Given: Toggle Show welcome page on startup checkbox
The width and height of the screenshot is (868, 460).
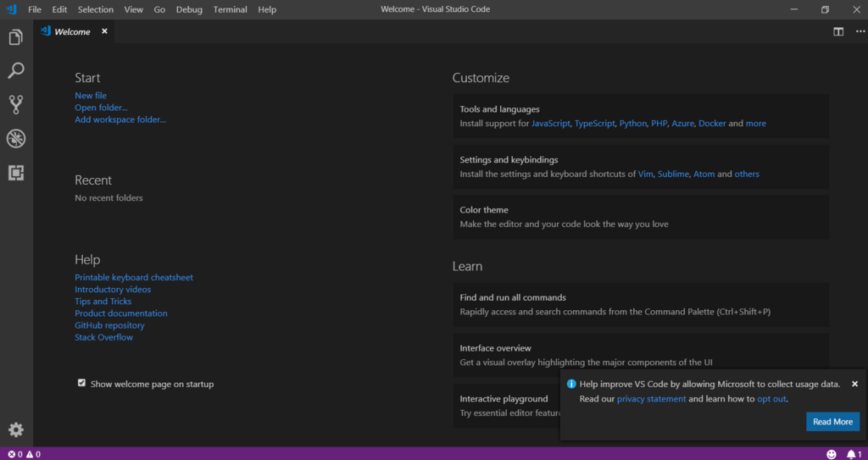Looking at the screenshot, I should click(81, 383).
